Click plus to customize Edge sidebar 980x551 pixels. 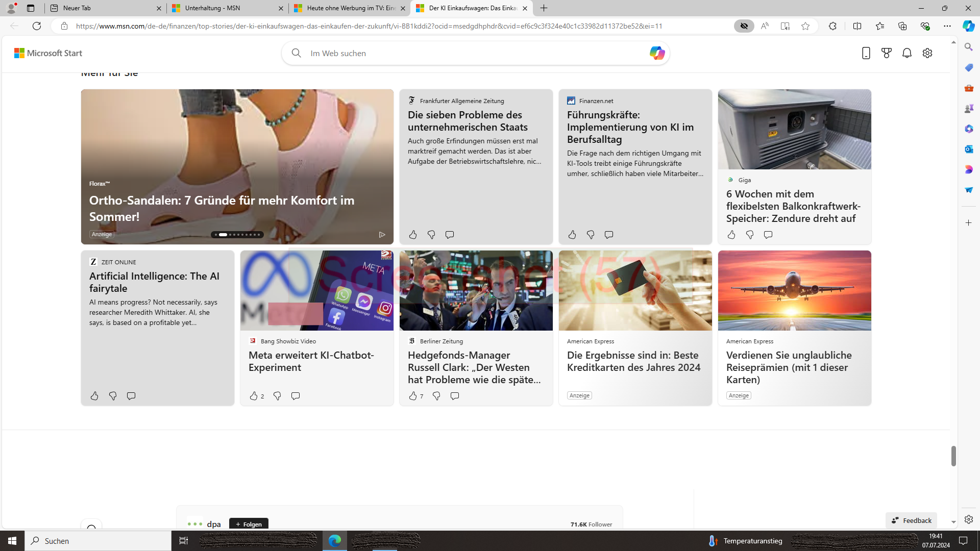click(x=968, y=223)
